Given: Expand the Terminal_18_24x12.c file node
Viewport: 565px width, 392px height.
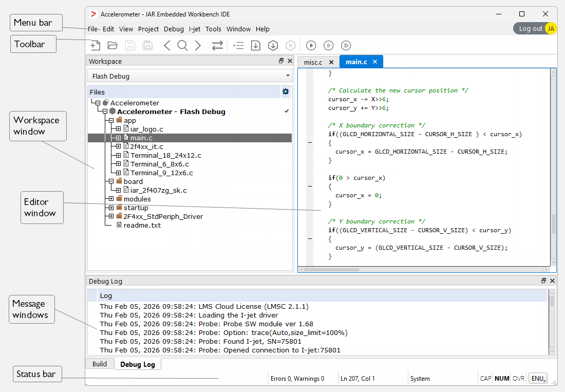Looking at the screenshot, I should pyautogui.click(x=118, y=155).
